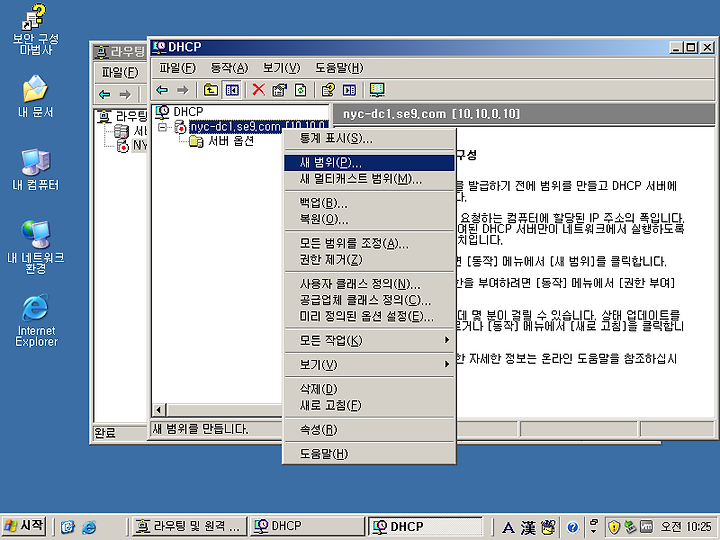Click the Forward arrow in DHCP toolbar
This screenshot has width=720, height=540.
tap(183, 90)
